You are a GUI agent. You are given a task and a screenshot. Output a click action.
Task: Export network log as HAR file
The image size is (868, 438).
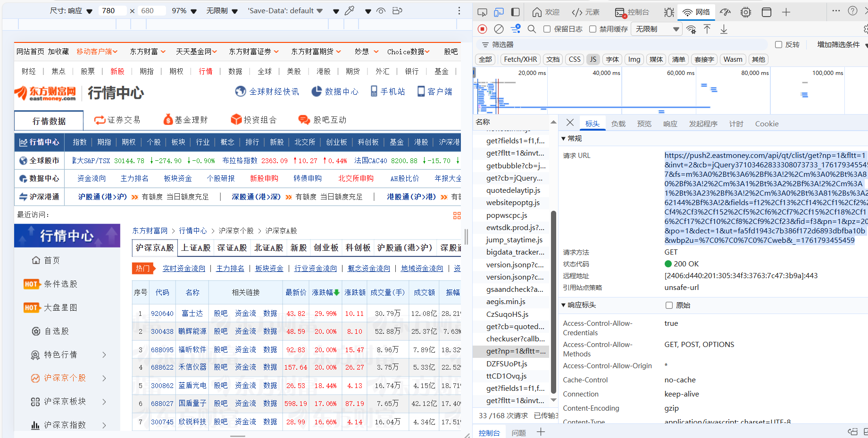(x=723, y=29)
